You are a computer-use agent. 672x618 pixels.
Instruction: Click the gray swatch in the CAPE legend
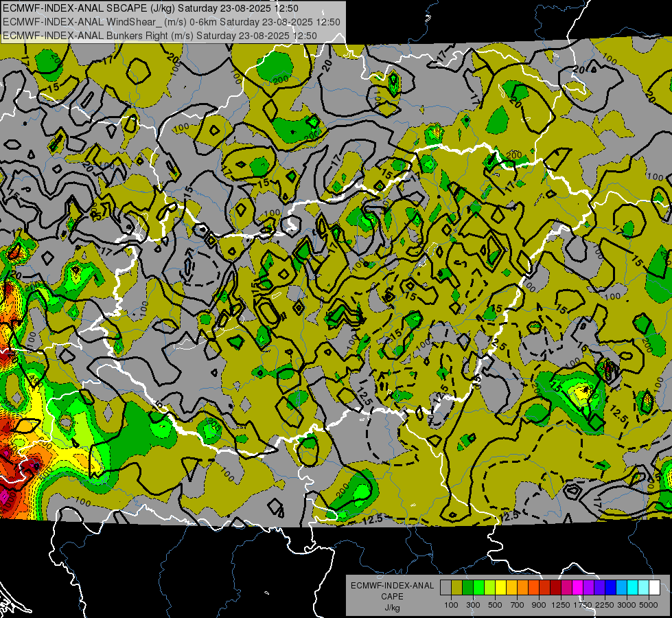click(x=445, y=588)
